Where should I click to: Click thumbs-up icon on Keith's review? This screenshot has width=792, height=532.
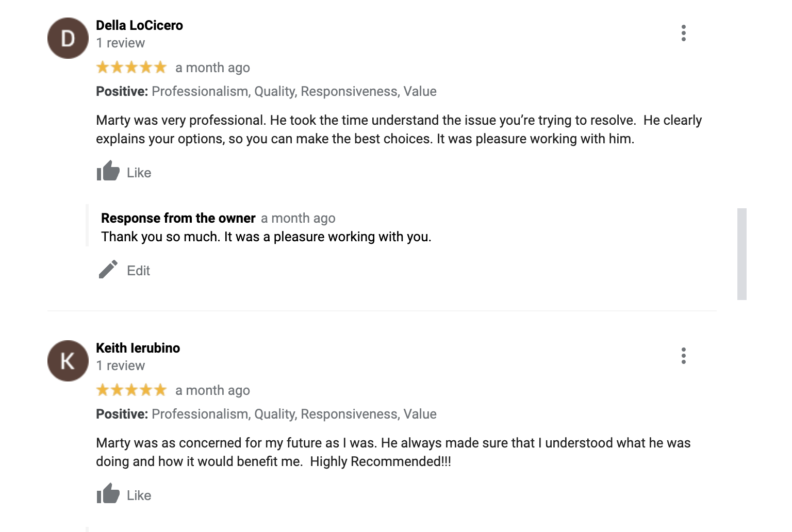click(108, 494)
